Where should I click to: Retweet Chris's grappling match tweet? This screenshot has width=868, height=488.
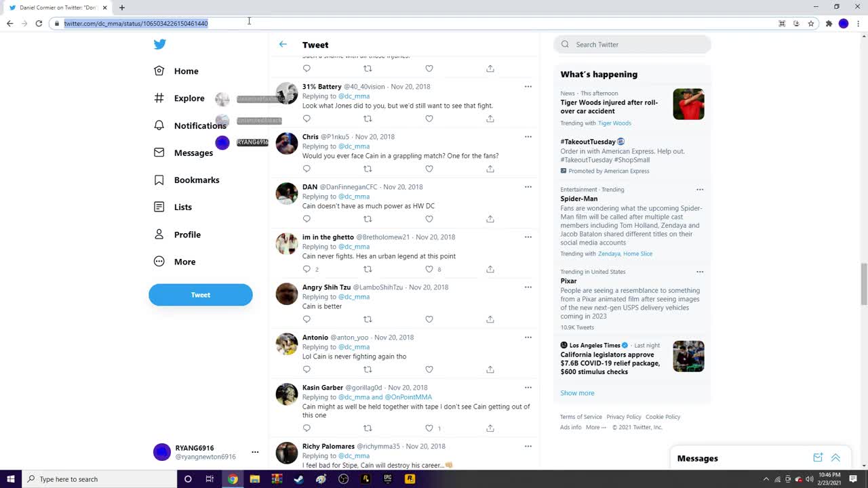point(368,169)
